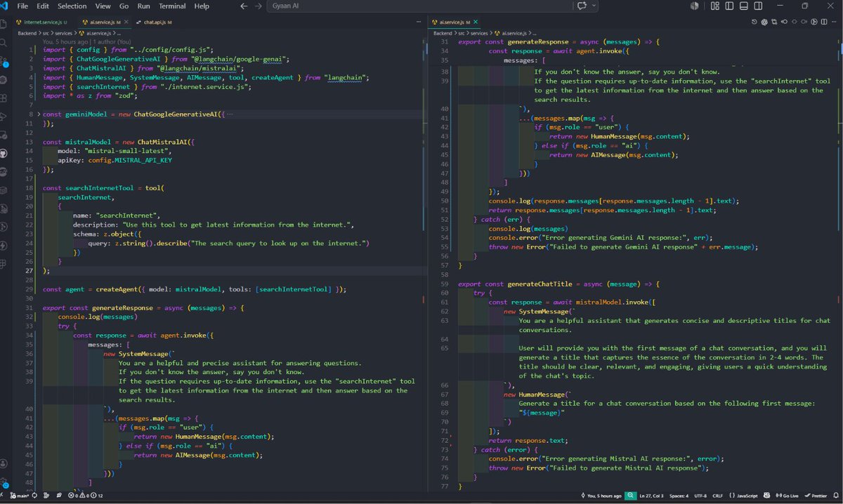Click line number 29 in left editor

(29, 289)
